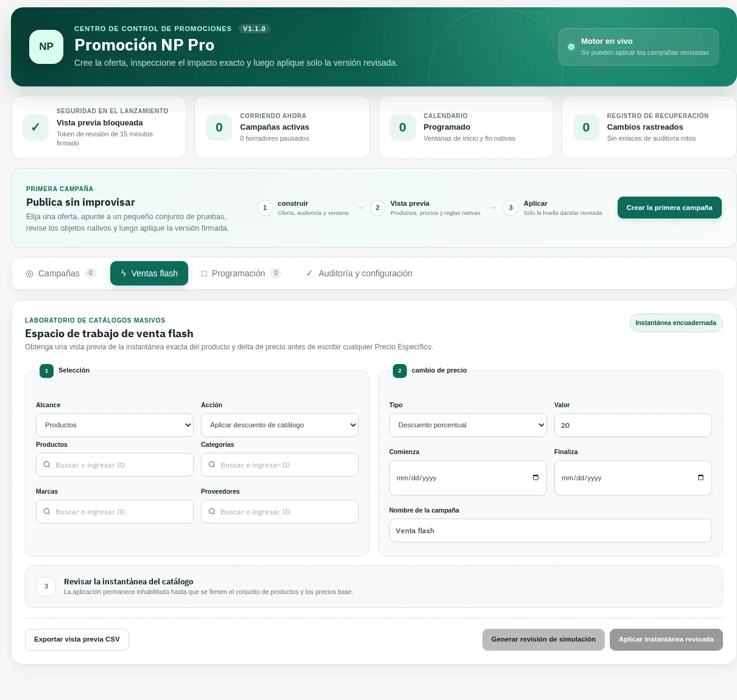Click step 1 circle labeled construir
This screenshot has height=700, width=737.
click(265, 208)
